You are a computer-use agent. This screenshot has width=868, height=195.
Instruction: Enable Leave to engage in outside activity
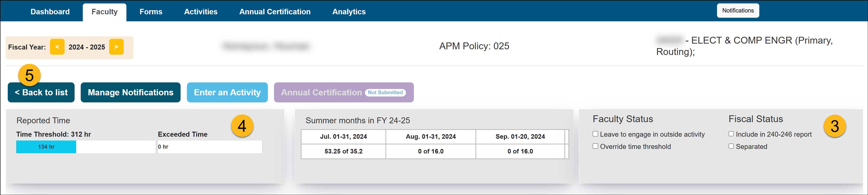595,134
